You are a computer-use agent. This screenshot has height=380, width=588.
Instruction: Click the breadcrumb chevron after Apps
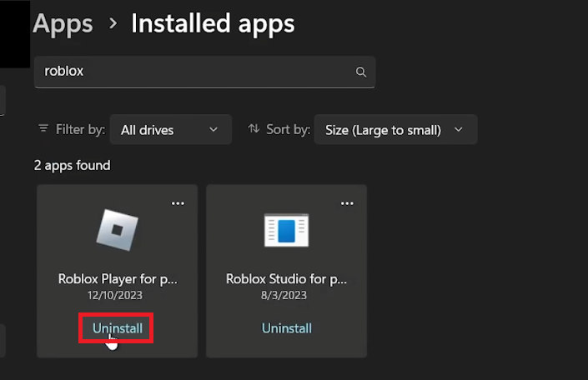113,23
